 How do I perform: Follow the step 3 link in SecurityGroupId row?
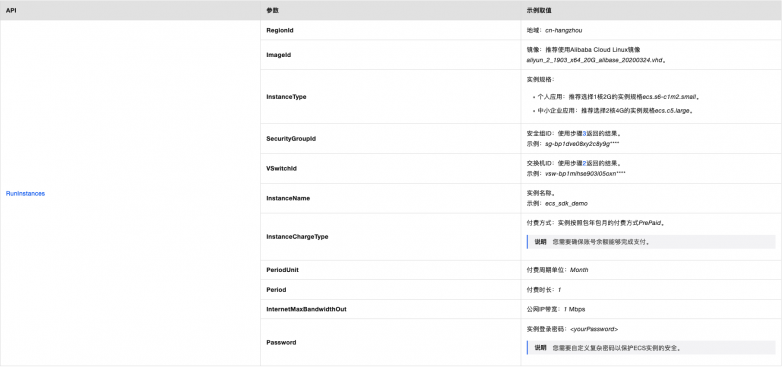(585, 134)
